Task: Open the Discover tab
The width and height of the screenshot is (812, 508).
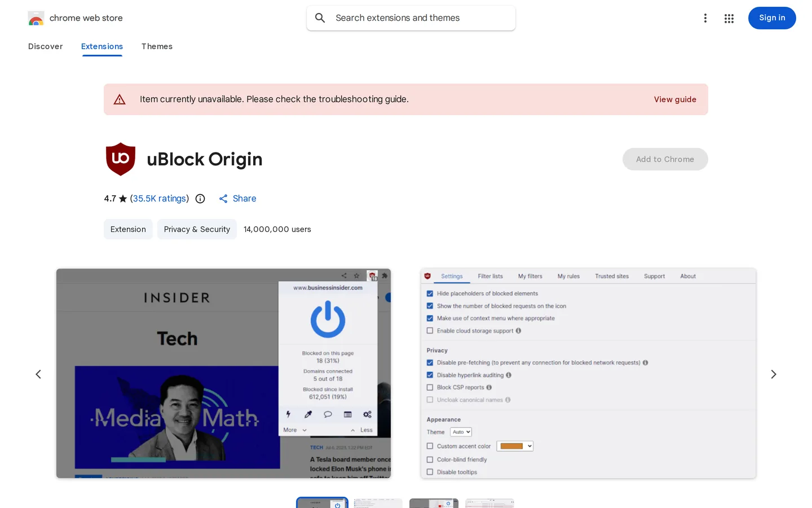Action: [46, 46]
